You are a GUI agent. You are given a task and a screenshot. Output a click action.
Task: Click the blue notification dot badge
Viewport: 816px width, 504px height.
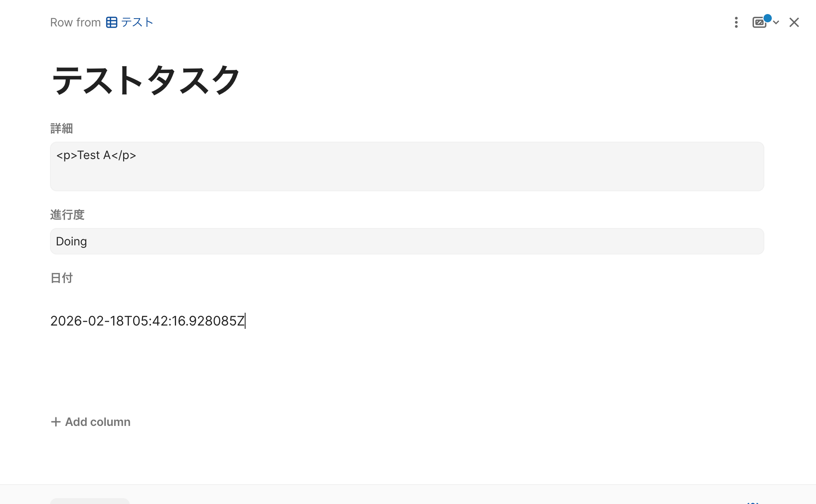pos(767,18)
